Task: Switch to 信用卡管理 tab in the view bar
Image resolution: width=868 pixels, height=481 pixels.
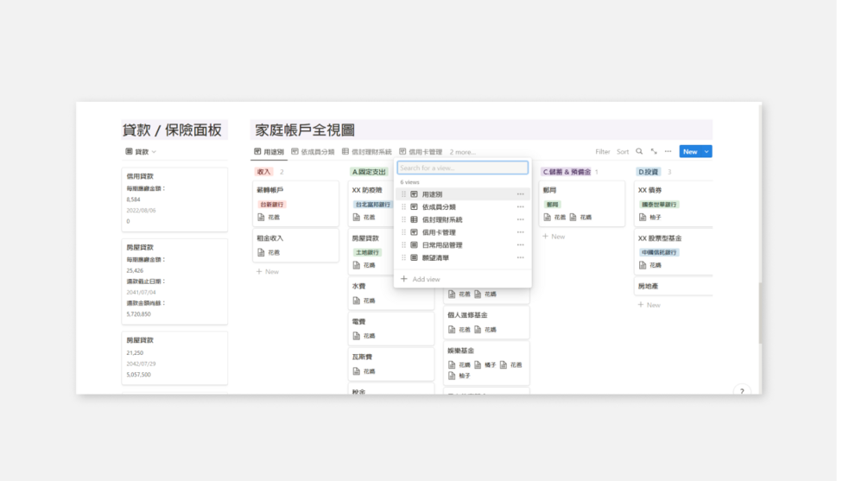Action: [x=421, y=152]
